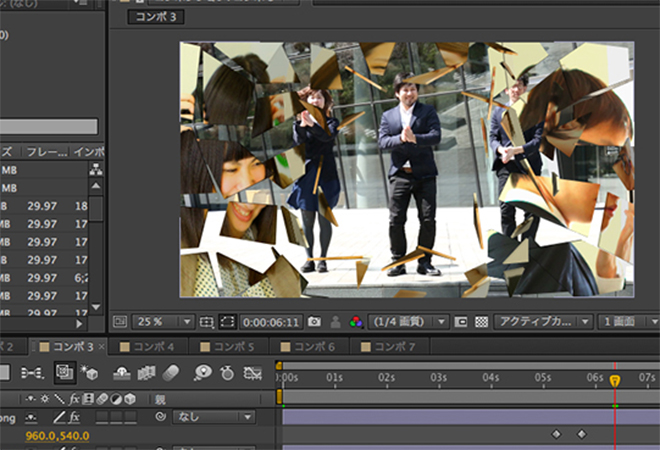Viewport: 660px width, 450px height.
Task: Click the draft 3D cube icon
Action: (90, 372)
